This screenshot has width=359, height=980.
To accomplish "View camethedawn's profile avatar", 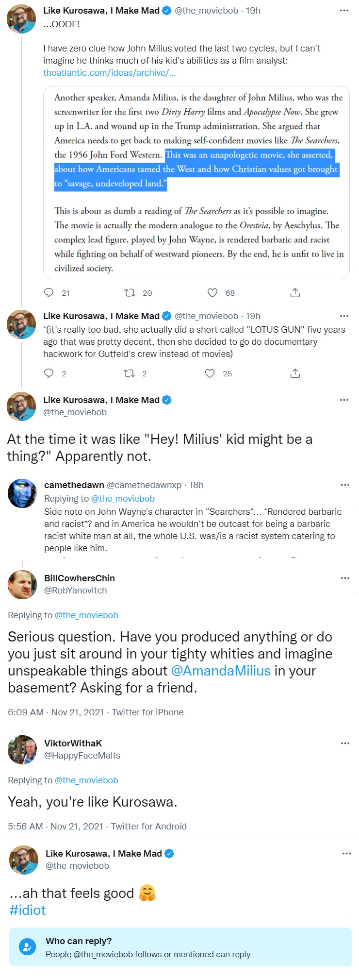I will pyautogui.click(x=22, y=493).
